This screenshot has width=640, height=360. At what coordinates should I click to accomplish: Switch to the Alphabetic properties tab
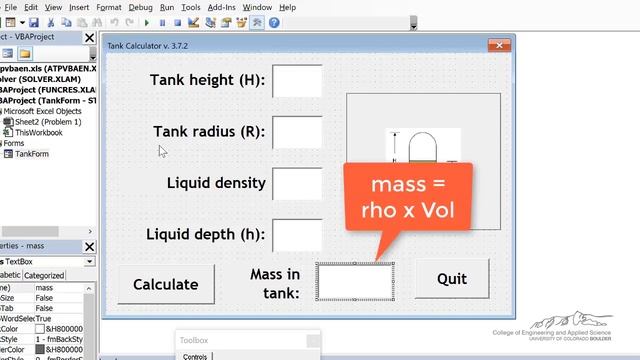pyautogui.click(x=10, y=275)
